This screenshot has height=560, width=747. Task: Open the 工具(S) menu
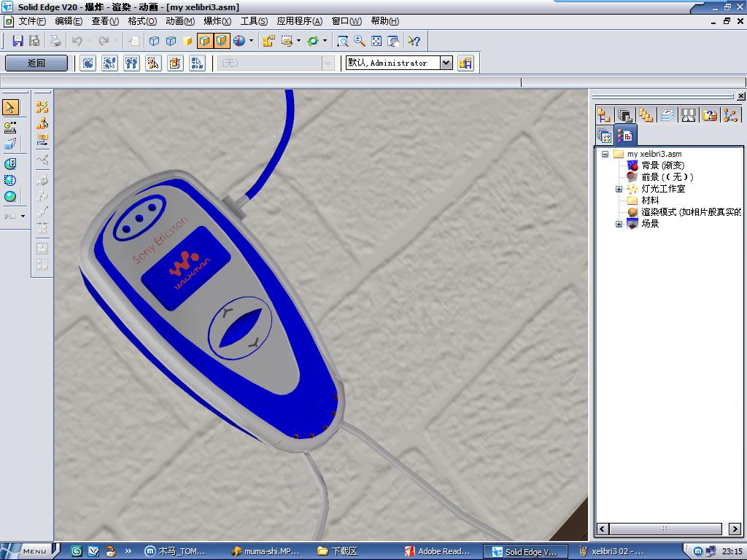[x=254, y=21]
